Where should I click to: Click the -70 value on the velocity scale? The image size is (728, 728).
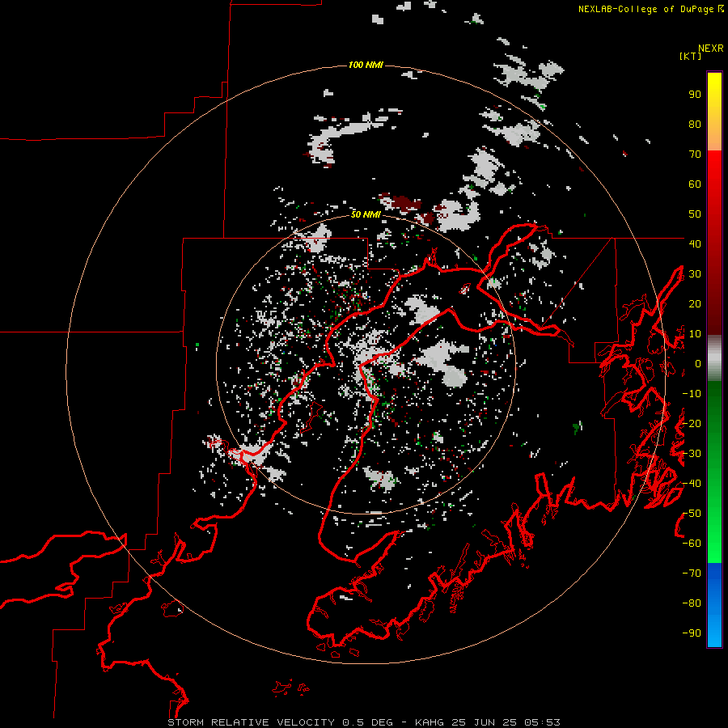tap(692, 574)
